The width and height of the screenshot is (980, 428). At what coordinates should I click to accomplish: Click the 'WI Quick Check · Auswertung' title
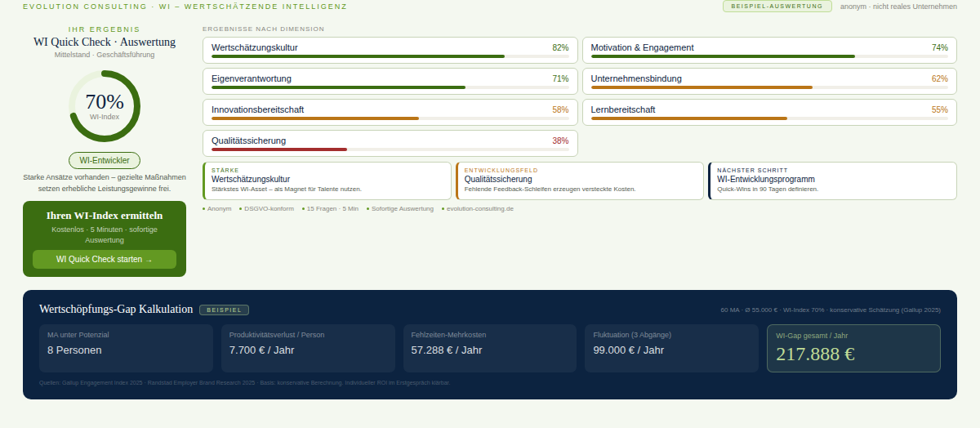coord(105,42)
